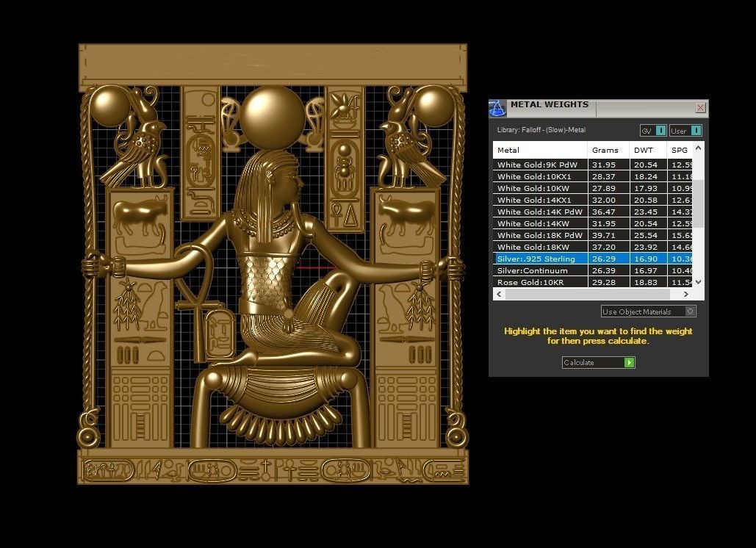The height and width of the screenshot is (548, 756).
Task: Click the 39.71 grams value
Action: pos(604,235)
